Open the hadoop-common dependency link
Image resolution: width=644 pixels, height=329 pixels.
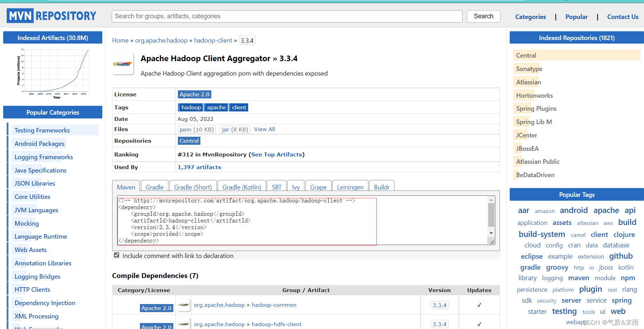(274, 305)
